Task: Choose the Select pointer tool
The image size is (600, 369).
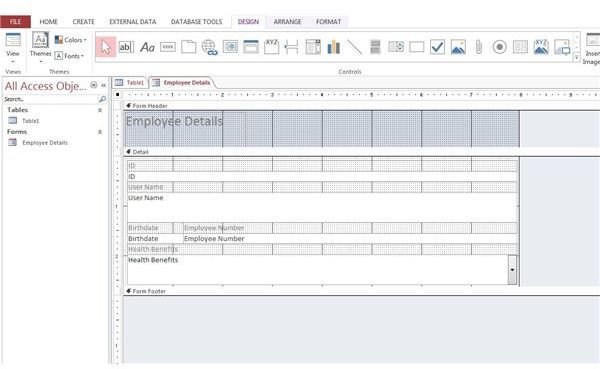Action: 106,47
